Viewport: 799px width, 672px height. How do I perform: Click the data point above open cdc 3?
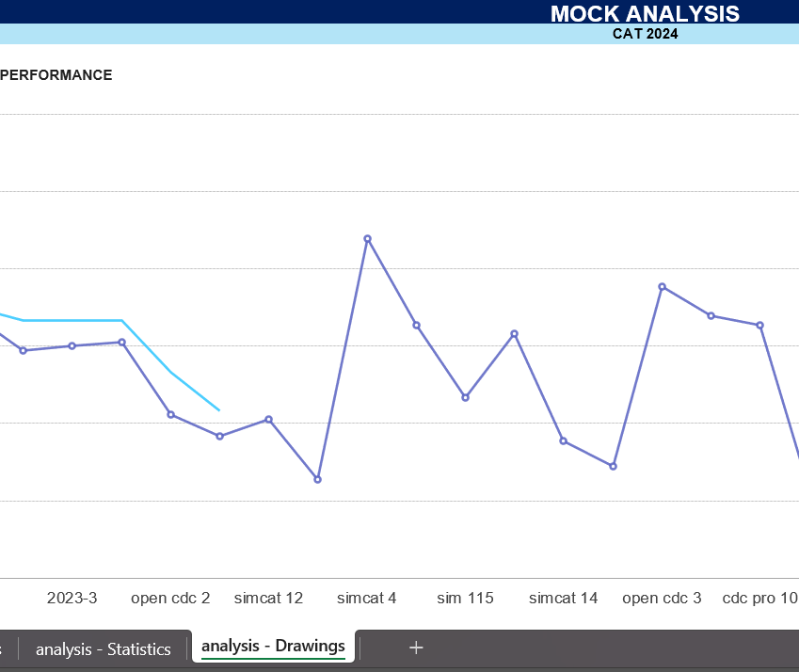tap(663, 286)
